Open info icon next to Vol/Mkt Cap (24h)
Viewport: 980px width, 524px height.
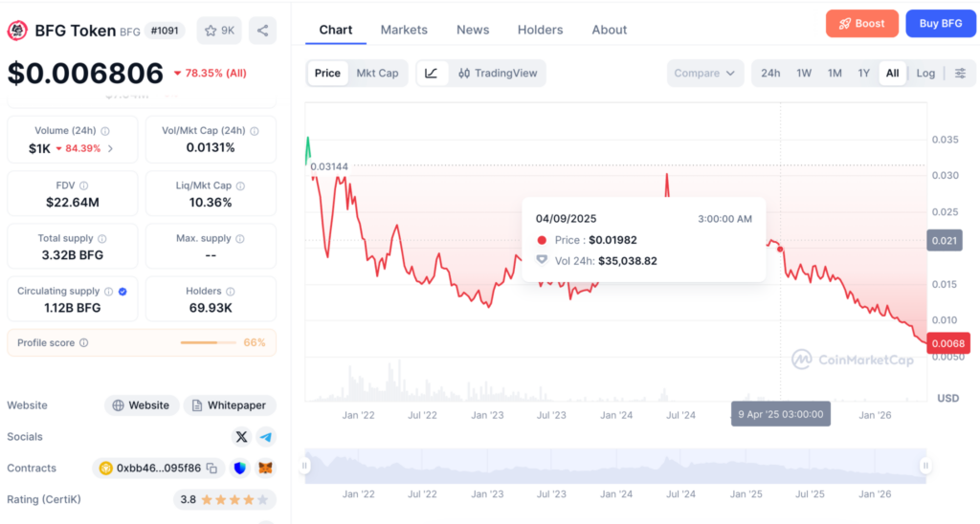point(255,131)
